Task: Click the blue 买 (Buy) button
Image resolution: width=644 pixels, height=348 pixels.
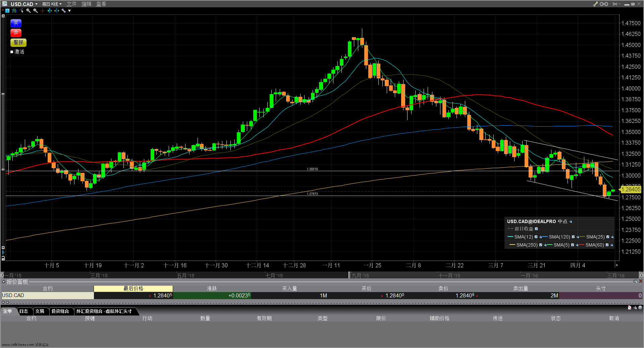Action: pos(16,23)
